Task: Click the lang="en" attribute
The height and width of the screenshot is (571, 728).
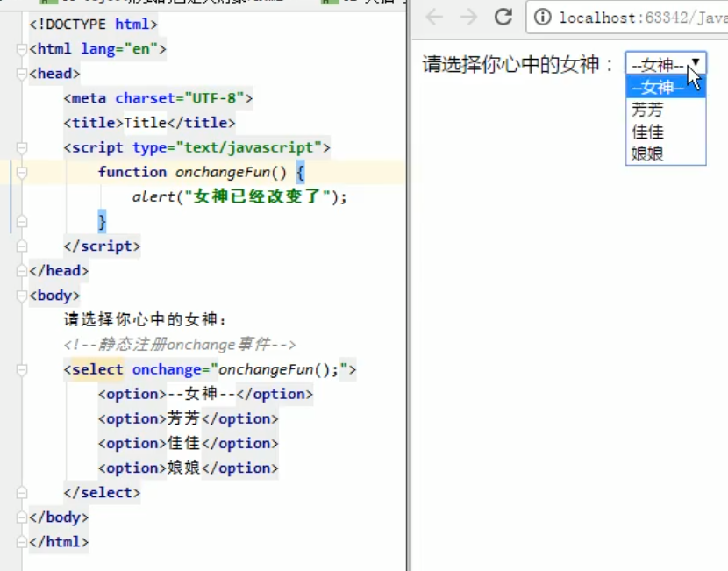Action: 119,49
